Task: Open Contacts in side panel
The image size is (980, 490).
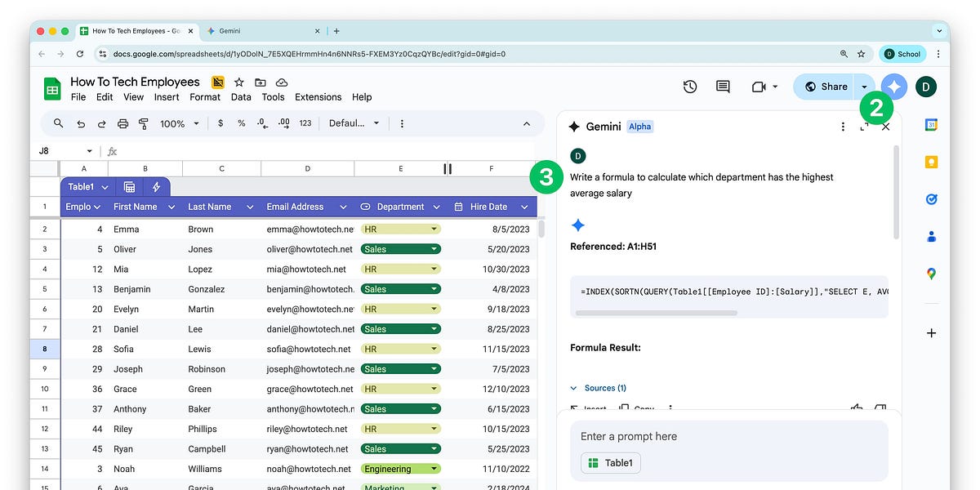Action: pyautogui.click(x=931, y=237)
